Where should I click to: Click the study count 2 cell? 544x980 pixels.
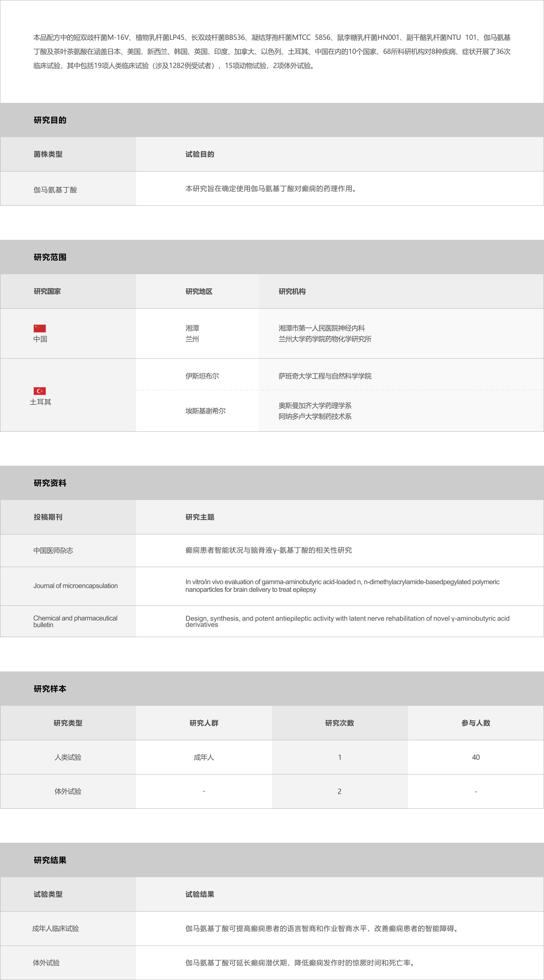[340, 791]
